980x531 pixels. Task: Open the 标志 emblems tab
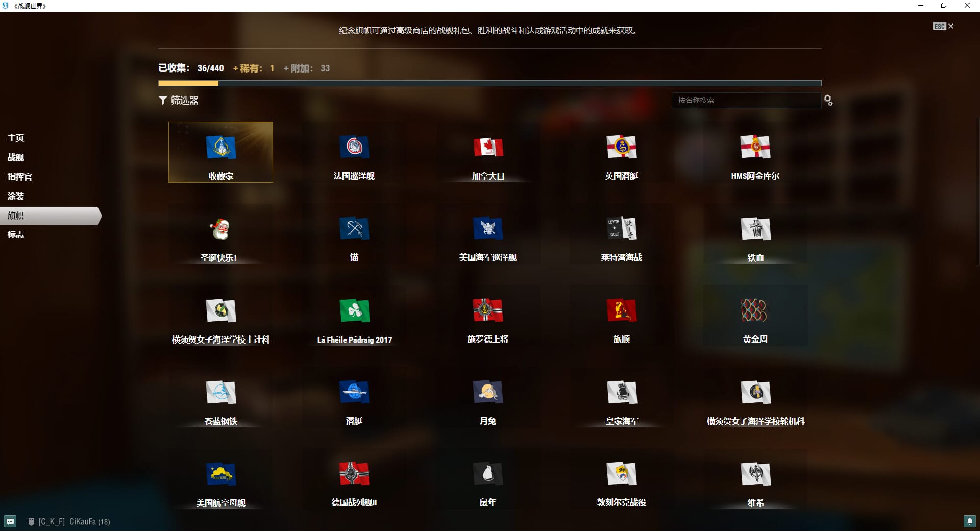[x=16, y=235]
